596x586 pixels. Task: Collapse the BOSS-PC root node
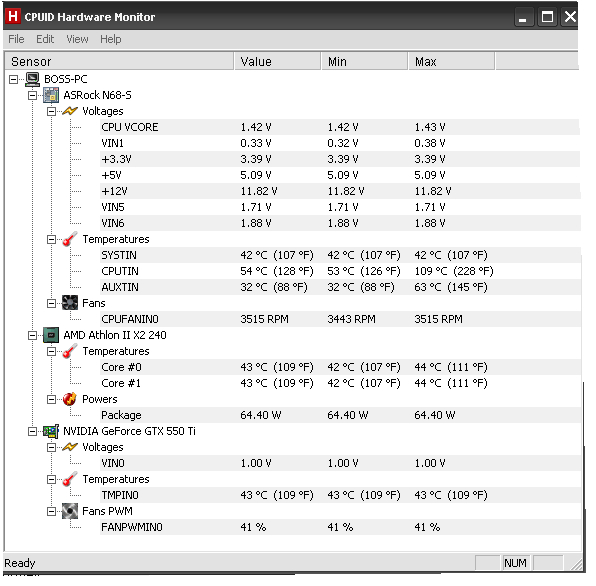point(13,79)
